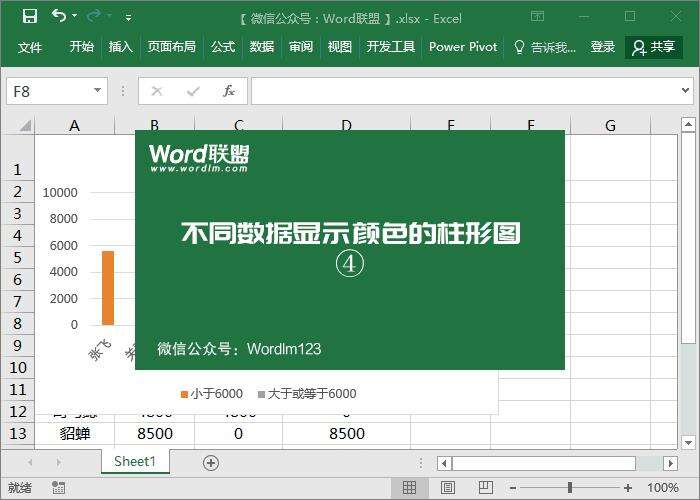Image resolution: width=700 pixels, height=500 pixels.
Task: Click the cancel X formula icon
Action: [x=157, y=92]
